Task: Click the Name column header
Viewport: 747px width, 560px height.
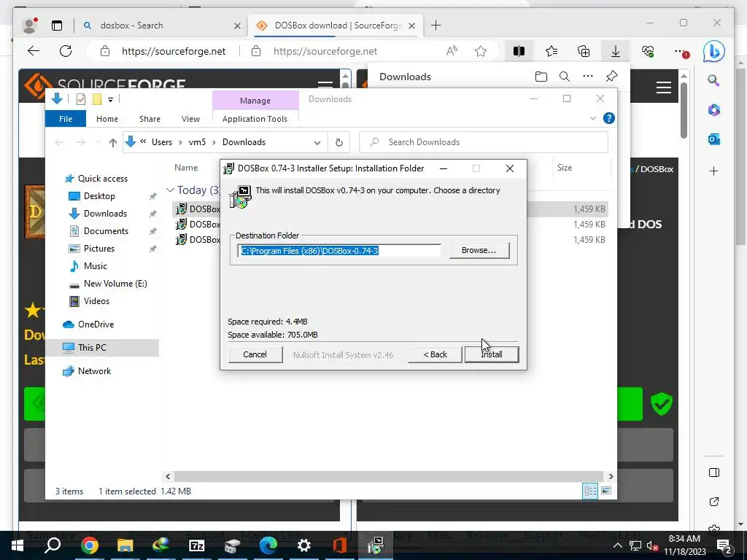Action: pos(186,168)
